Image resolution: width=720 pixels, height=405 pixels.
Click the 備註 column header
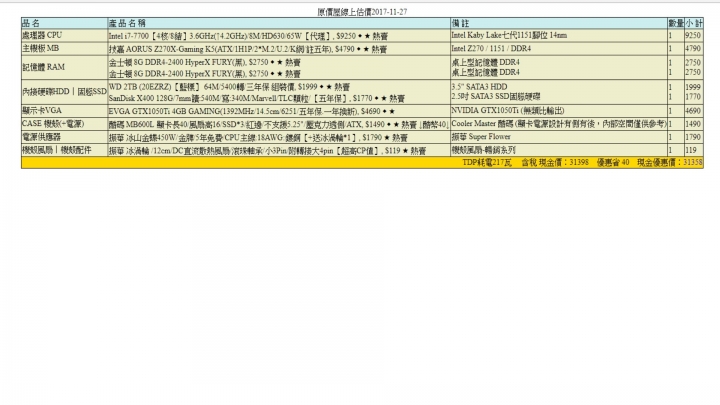[558, 23]
